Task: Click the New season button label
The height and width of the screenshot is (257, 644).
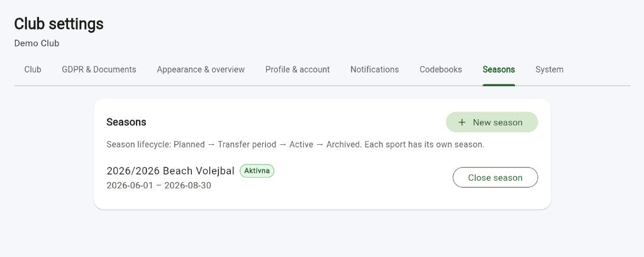Action: [x=497, y=122]
